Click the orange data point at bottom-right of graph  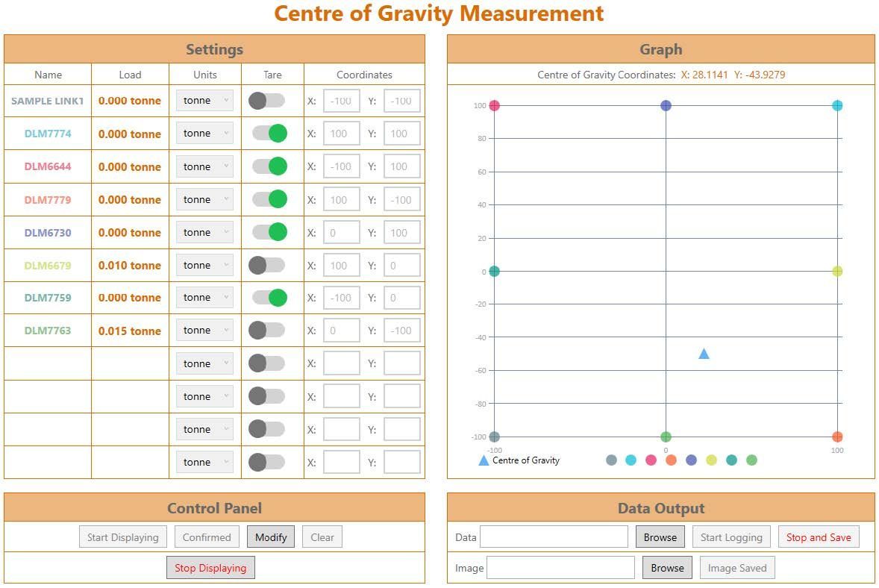[x=836, y=437]
